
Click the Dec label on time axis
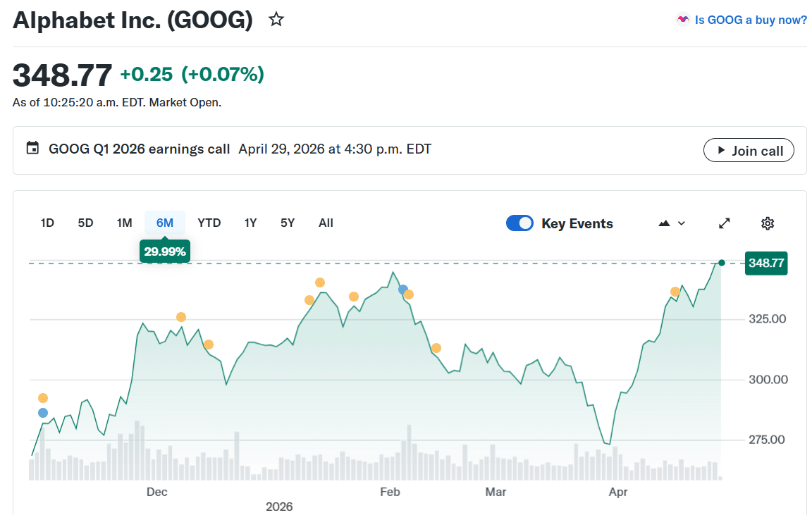pos(157,492)
